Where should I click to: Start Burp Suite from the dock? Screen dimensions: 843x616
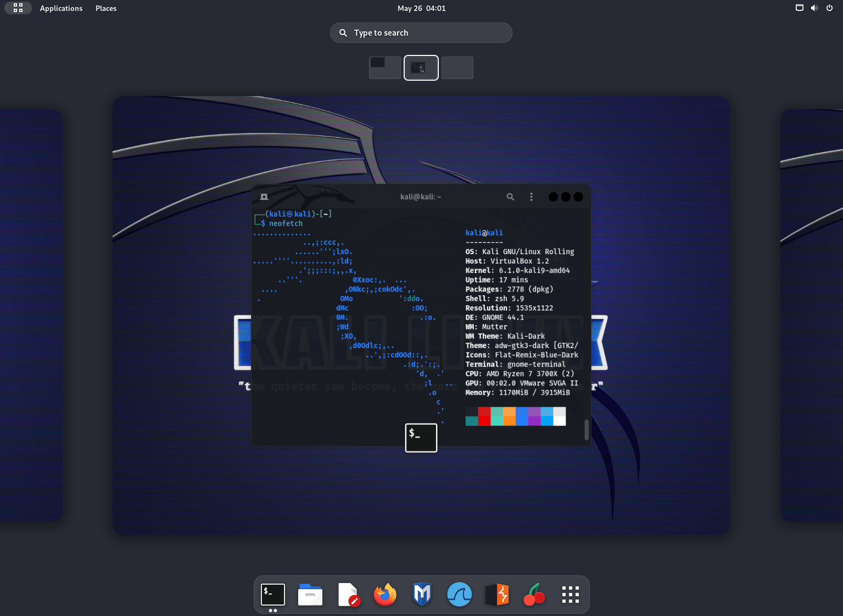coord(496,594)
